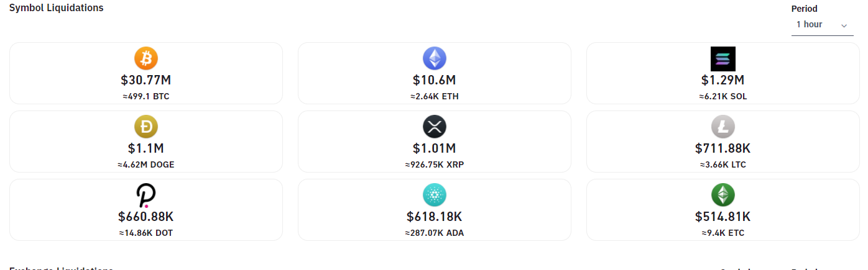Click the Ethereum diamond icon
This screenshot has height=270, width=868.
[435, 59]
